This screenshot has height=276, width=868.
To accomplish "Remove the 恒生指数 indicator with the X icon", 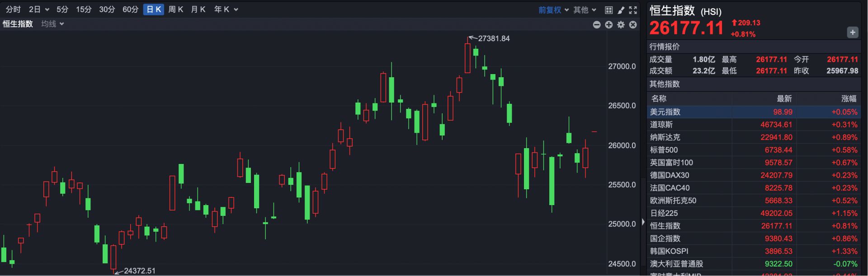I will pos(633,24).
